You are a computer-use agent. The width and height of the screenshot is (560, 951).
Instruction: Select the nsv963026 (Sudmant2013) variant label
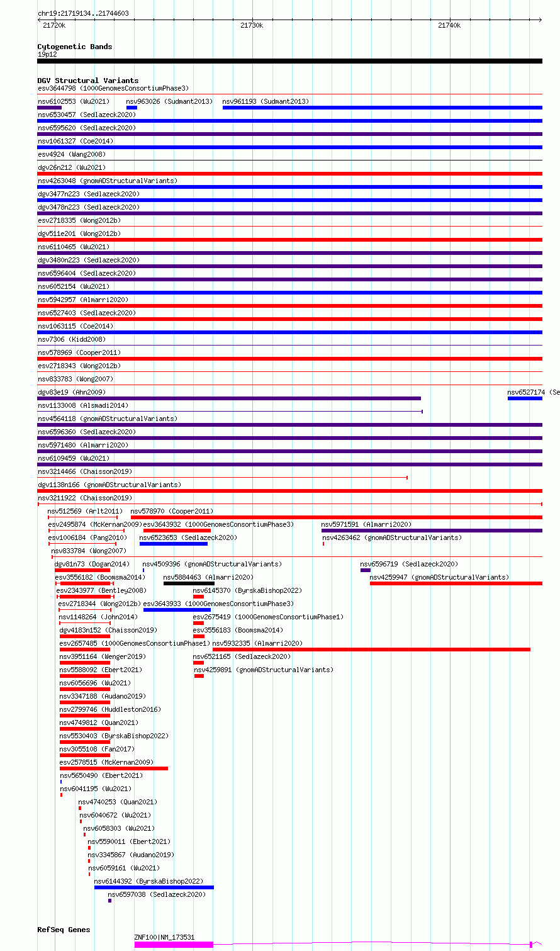pos(169,101)
